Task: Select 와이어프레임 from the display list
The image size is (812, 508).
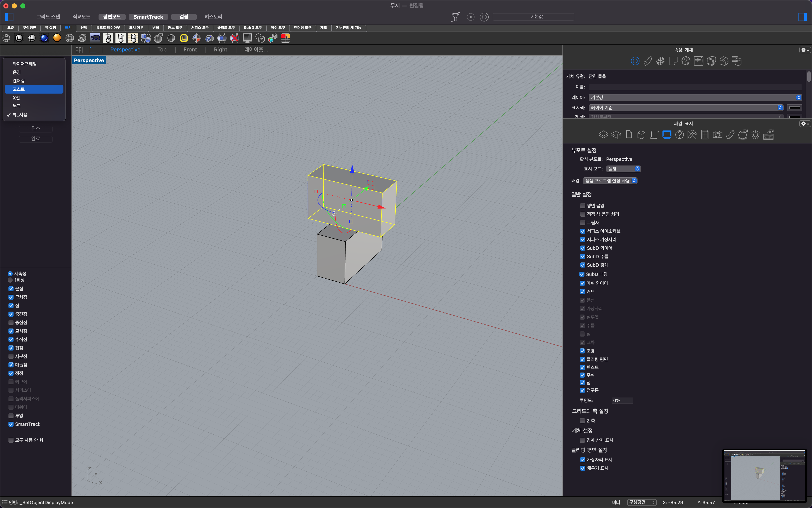Action: click(x=34, y=64)
